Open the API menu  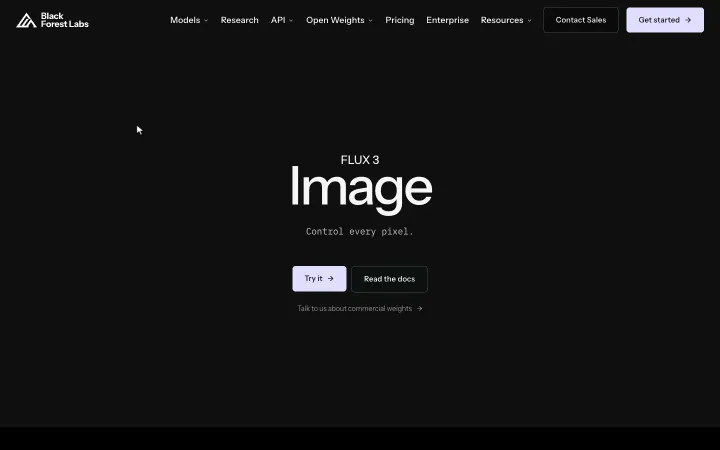click(x=278, y=20)
